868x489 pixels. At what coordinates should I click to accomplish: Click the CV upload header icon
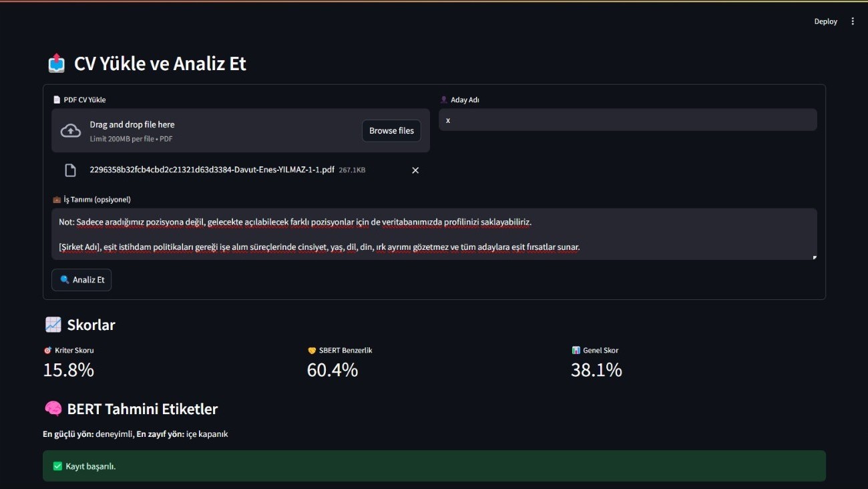[57, 64]
